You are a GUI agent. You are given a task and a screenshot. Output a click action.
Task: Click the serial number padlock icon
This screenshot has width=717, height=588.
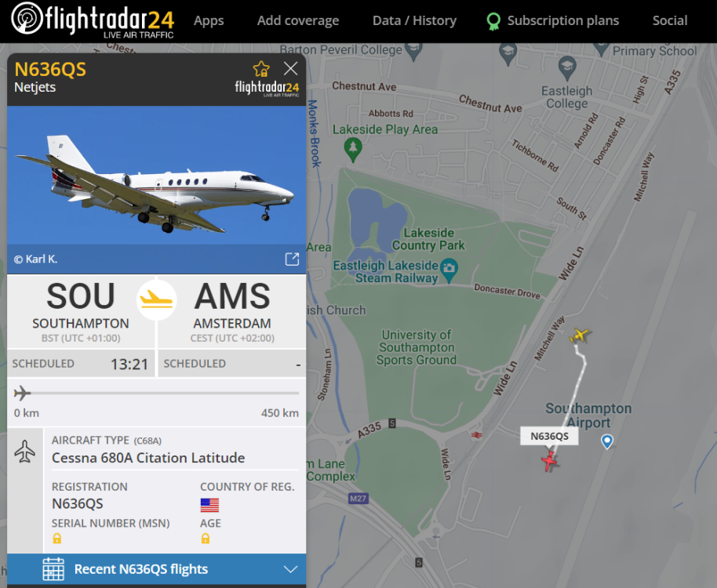pos(56,538)
